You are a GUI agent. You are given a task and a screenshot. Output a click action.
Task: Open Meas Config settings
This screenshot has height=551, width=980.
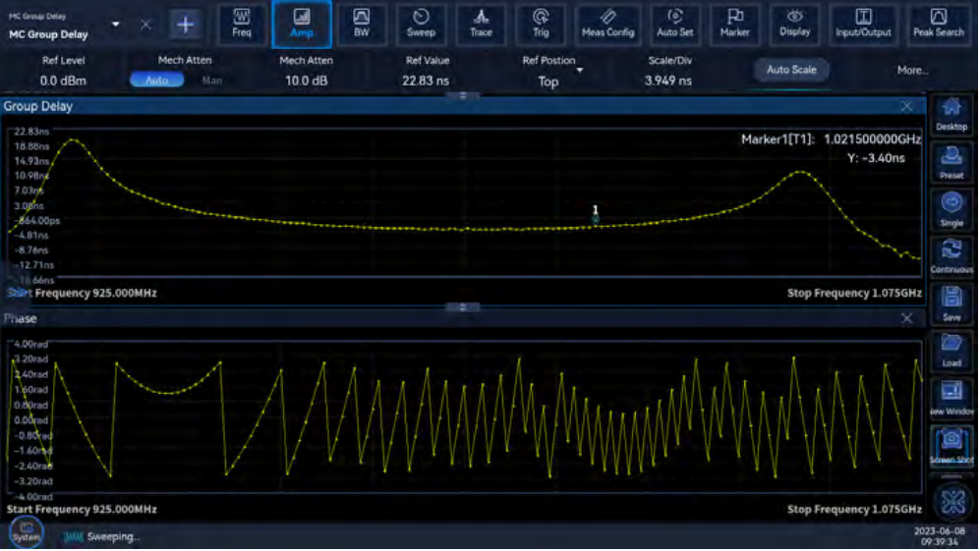click(x=607, y=24)
